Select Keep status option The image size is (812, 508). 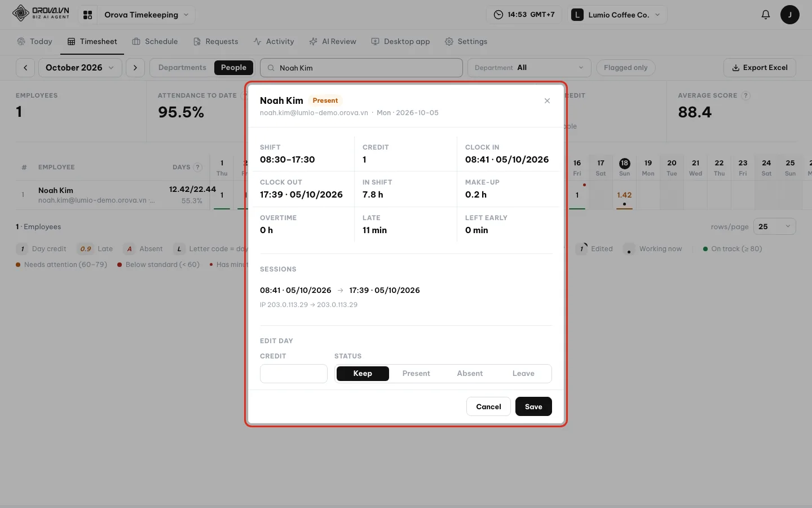pyautogui.click(x=363, y=374)
